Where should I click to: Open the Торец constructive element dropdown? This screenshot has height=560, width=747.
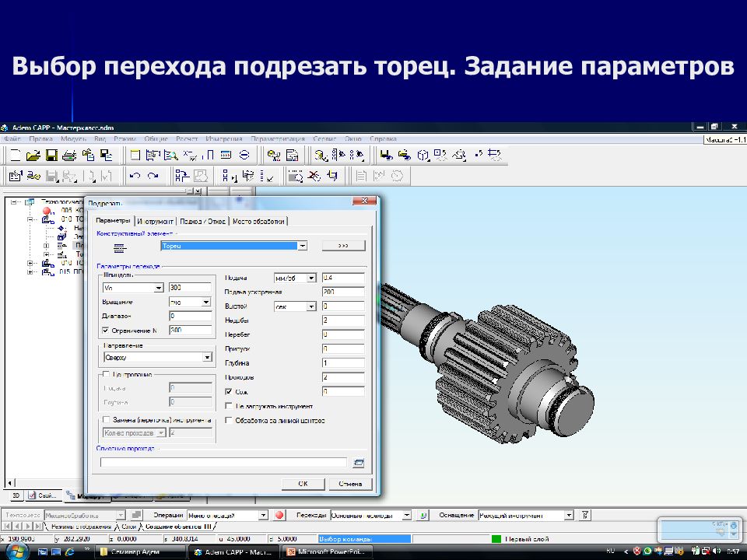pyautogui.click(x=303, y=247)
